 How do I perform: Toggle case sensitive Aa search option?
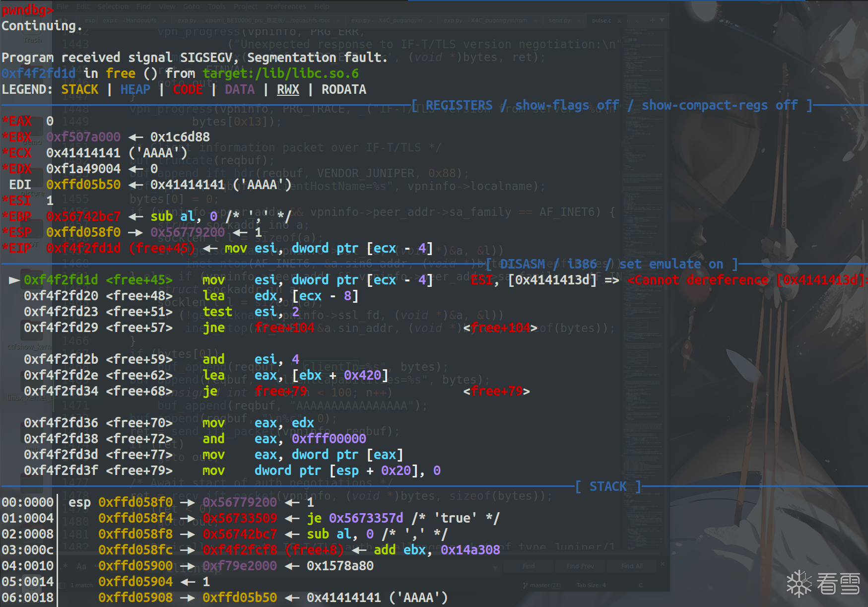click(x=81, y=566)
